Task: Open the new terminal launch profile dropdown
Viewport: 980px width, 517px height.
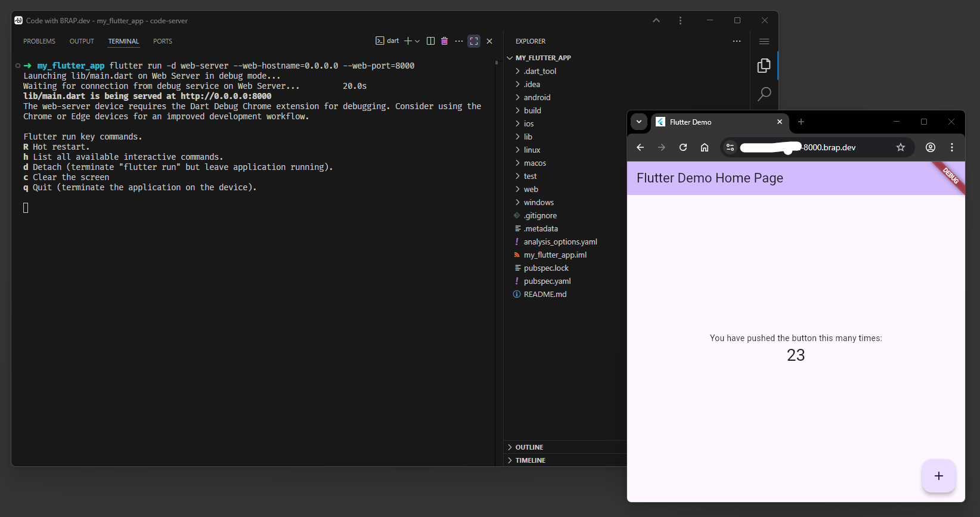Action: click(x=417, y=41)
